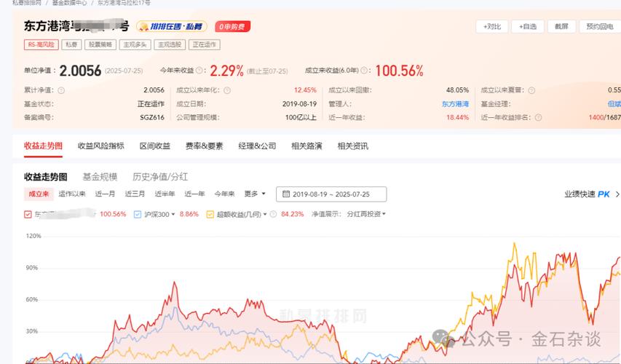
Task: Click the 成立以来年化 info icon
Action: point(227,90)
